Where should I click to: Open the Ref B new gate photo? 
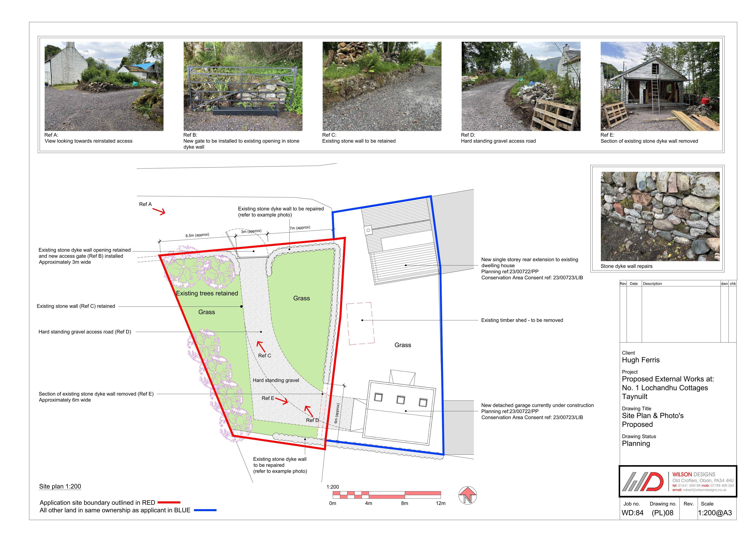pos(243,86)
